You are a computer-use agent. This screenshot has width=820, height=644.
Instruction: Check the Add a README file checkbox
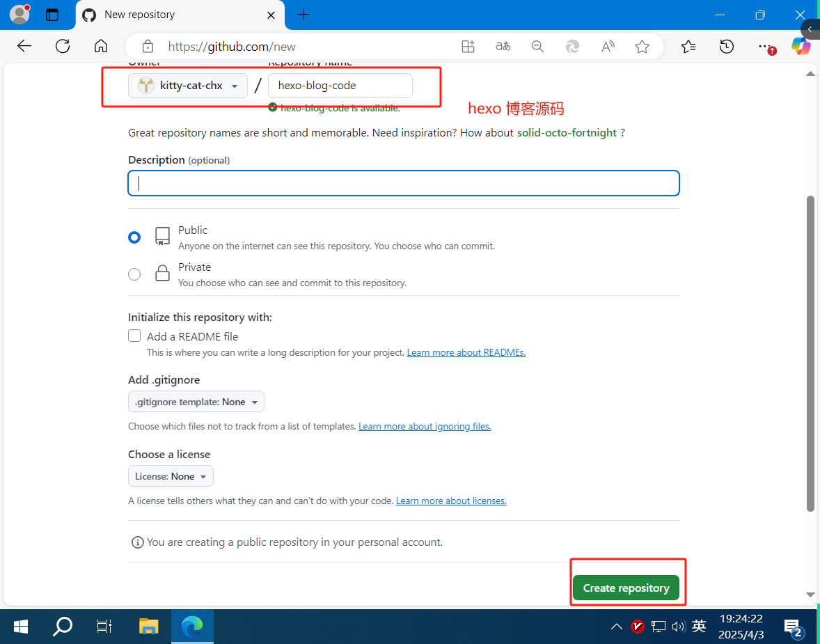pyautogui.click(x=134, y=336)
